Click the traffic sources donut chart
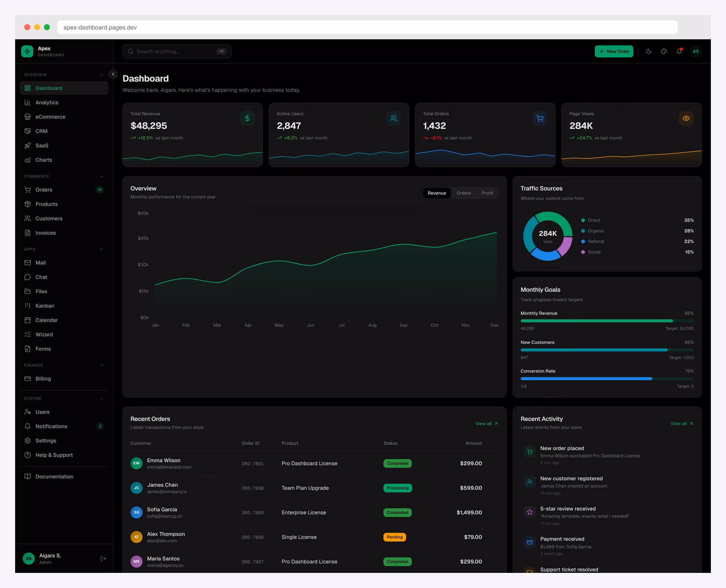The height and width of the screenshot is (588, 726). (548, 236)
